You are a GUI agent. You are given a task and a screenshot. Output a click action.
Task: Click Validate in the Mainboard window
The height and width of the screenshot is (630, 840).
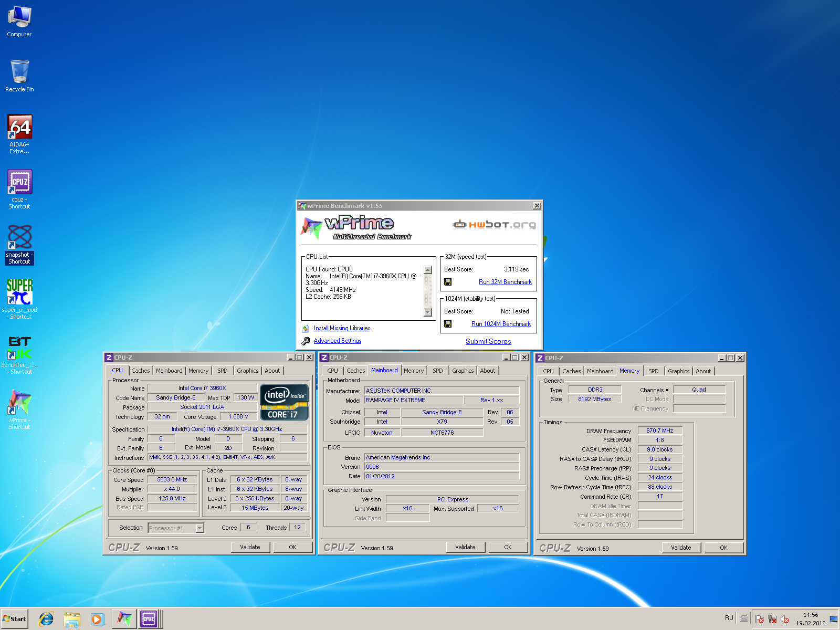(x=465, y=547)
